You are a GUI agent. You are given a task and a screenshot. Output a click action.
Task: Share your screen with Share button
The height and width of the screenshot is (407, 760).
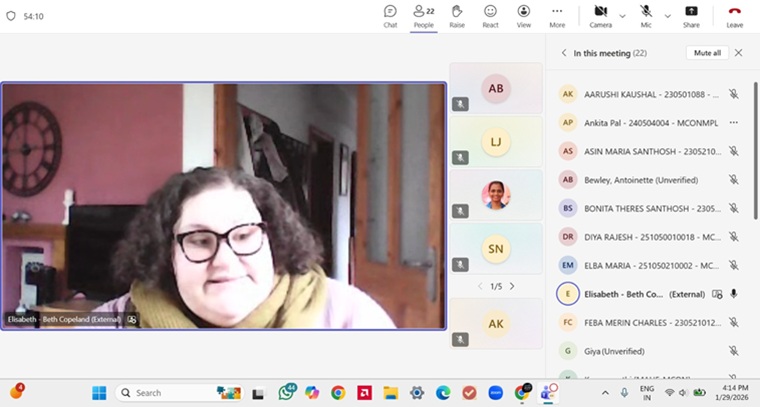(x=691, y=15)
